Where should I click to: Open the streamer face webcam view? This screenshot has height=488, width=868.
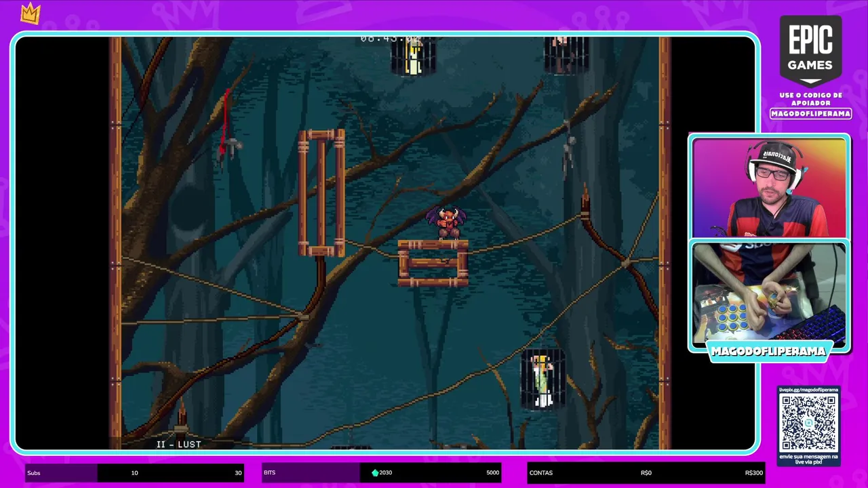click(769, 188)
